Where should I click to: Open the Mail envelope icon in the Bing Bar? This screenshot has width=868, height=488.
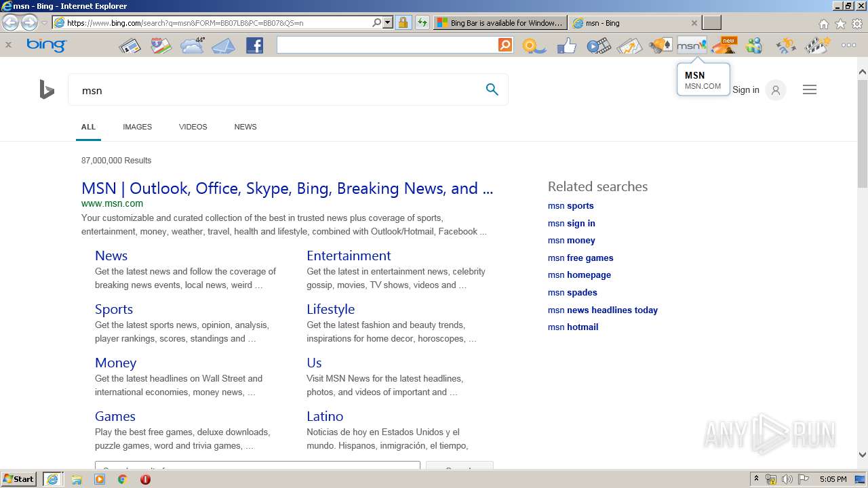click(x=223, y=46)
